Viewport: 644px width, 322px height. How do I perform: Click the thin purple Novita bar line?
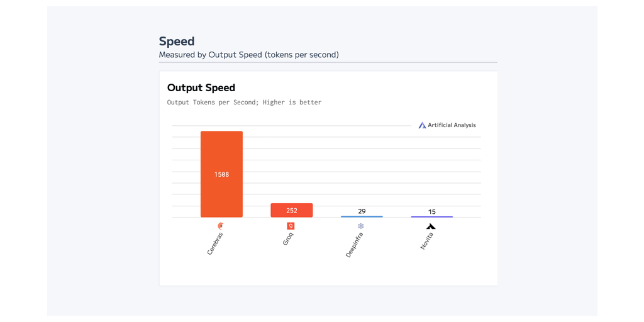coord(431,216)
